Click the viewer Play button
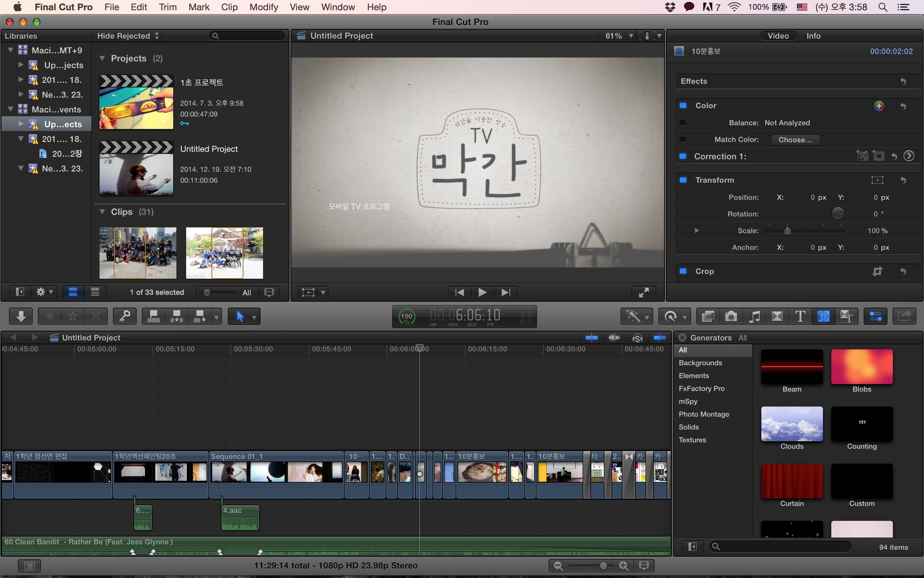Viewport: 924px width, 578px height. point(482,293)
